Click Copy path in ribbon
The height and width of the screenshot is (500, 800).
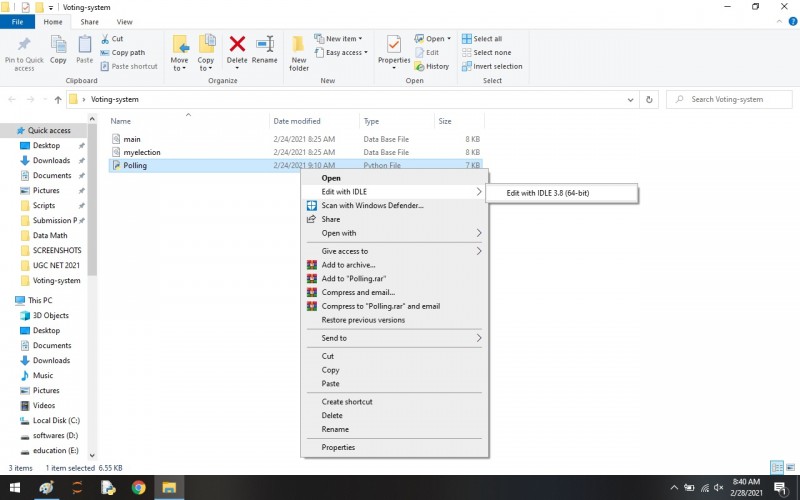click(123, 52)
